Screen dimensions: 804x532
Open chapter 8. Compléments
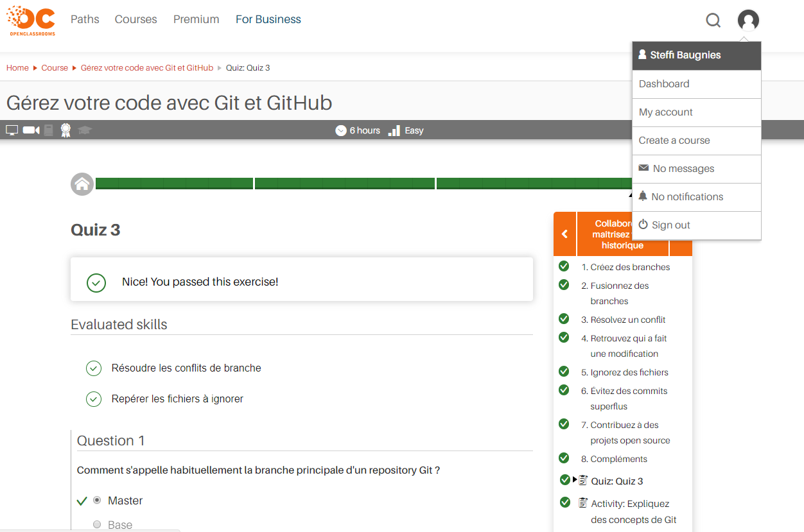(x=614, y=459)
